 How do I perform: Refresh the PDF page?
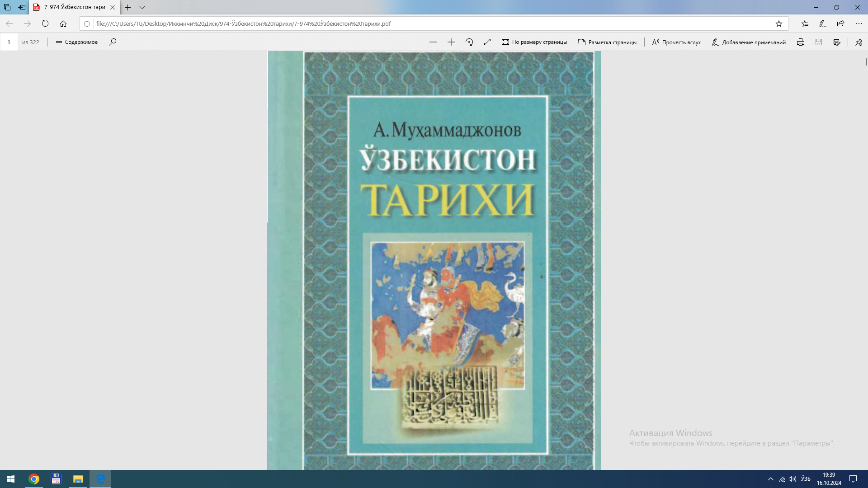45,23
